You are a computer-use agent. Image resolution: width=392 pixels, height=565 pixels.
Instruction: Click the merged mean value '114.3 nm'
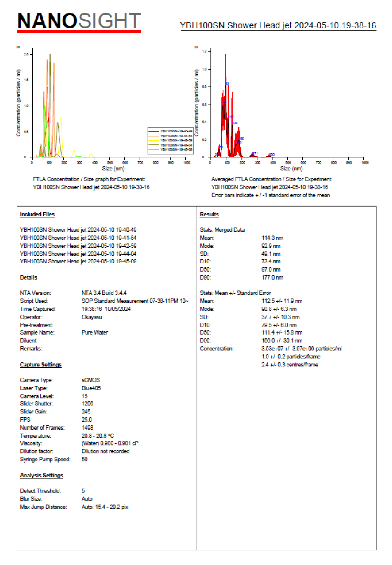(x=272, y=238)
